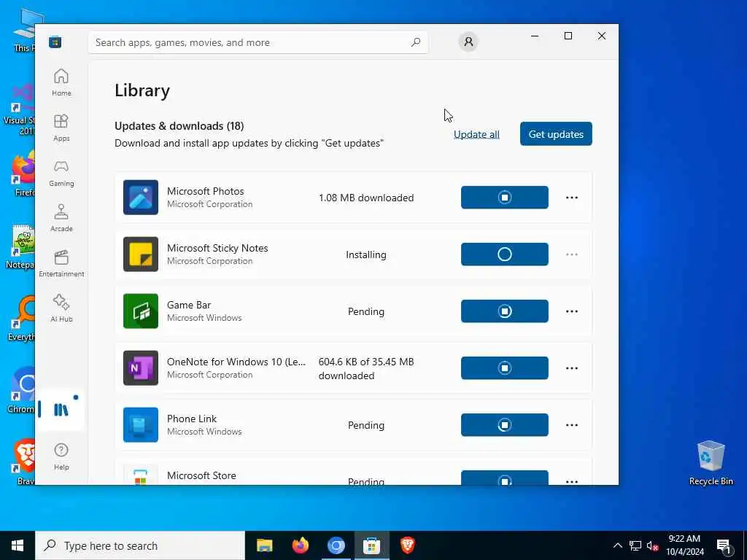The height and width of the screenshot is (560, 747).
Task: Stop the Game Bar pending update
Action: click(x=505, y=311)
